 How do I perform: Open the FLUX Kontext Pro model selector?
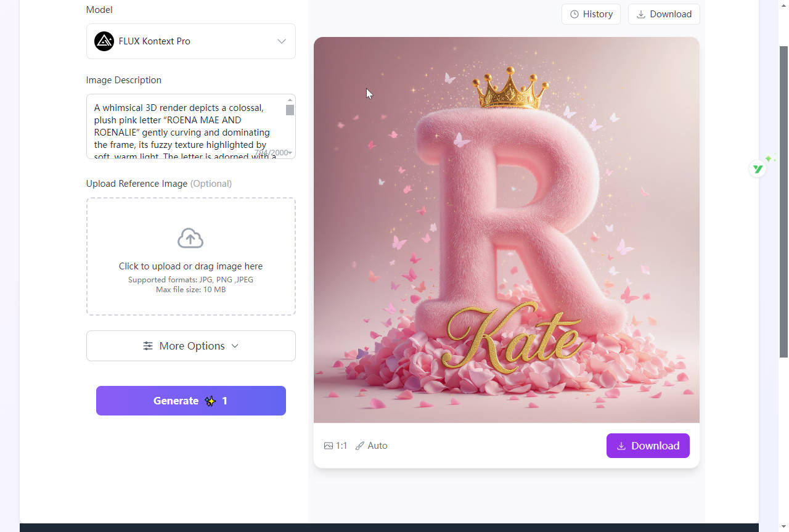pos(191,41)
